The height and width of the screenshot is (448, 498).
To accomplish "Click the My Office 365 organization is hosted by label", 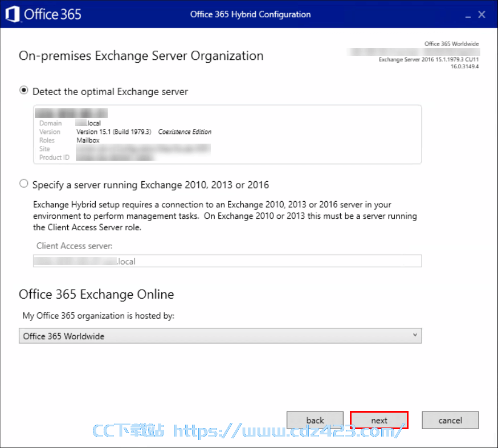I will tap(99, 316).
